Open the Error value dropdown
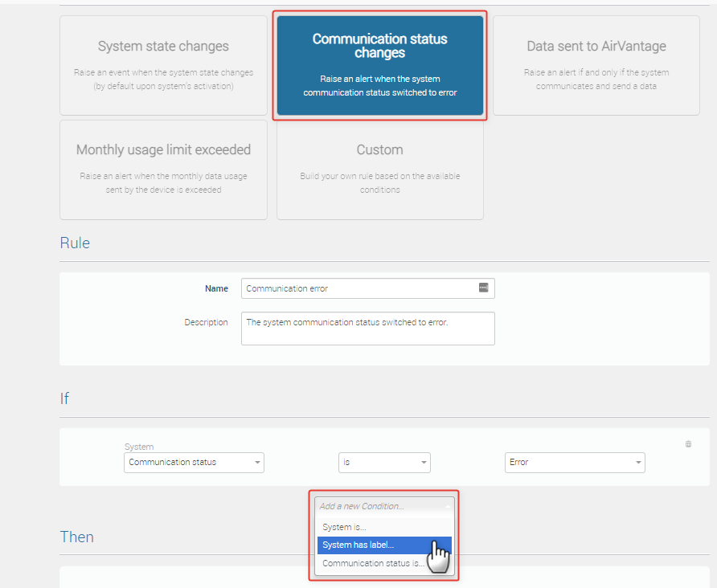 coord(574,463)
